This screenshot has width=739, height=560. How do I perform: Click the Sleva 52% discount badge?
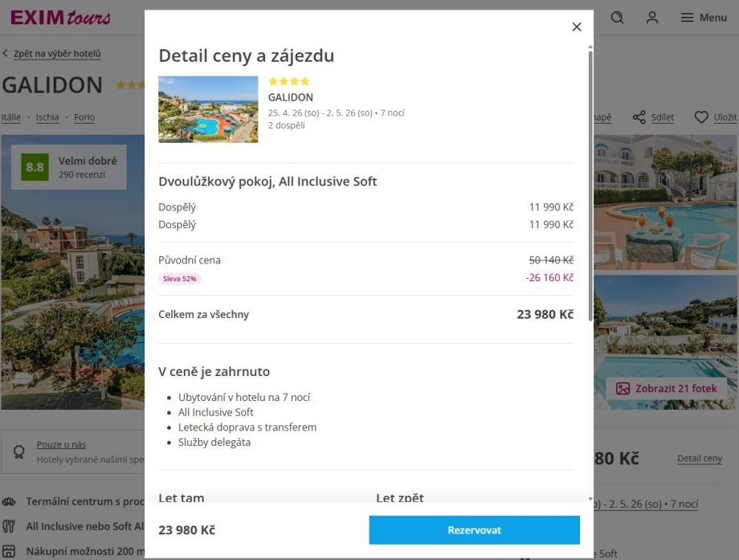[x=179, y=279]
